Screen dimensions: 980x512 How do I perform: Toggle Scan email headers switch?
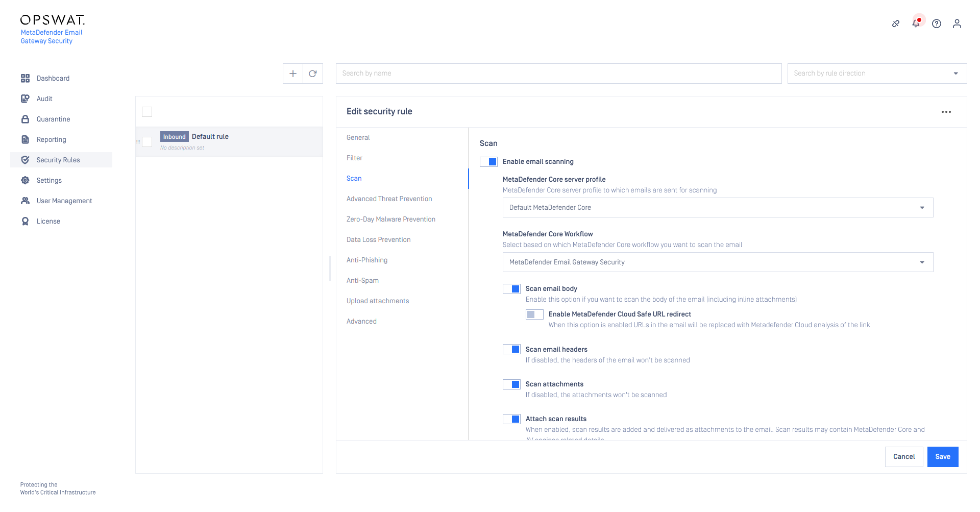[511, 349]
